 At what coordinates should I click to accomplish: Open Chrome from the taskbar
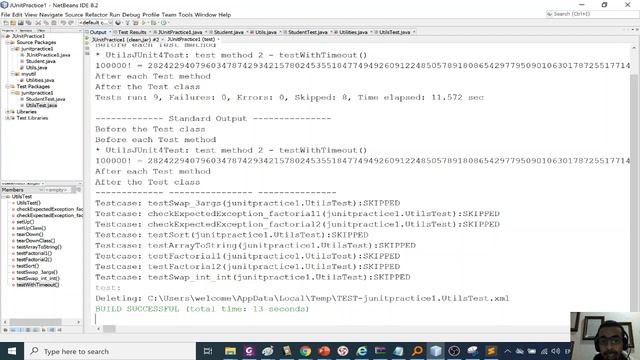(305, 351)
